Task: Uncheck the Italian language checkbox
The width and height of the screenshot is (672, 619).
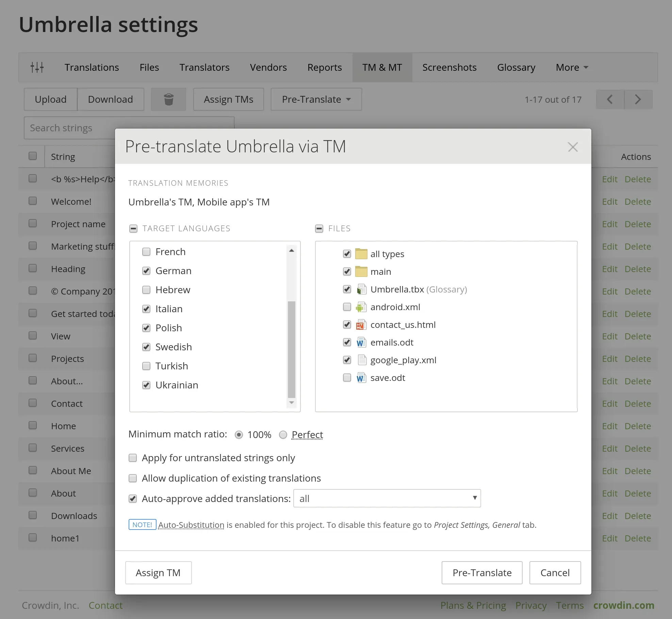Action: (x=146, y=309)
